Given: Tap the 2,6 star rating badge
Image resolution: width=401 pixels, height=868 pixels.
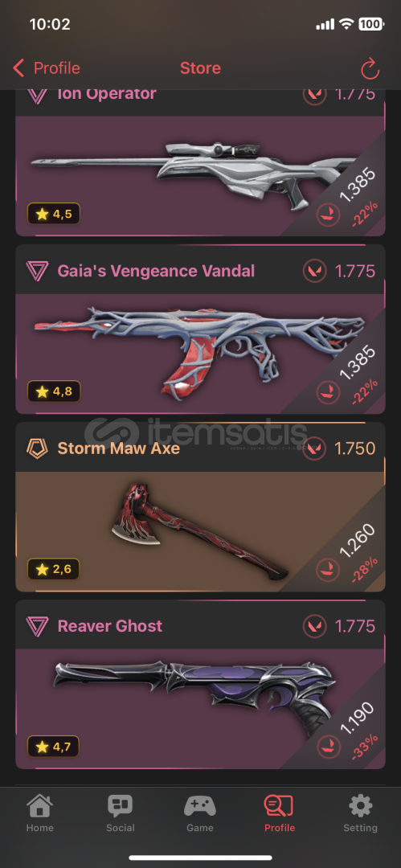Looking at the screenshot, I should [x=54, y=569].
